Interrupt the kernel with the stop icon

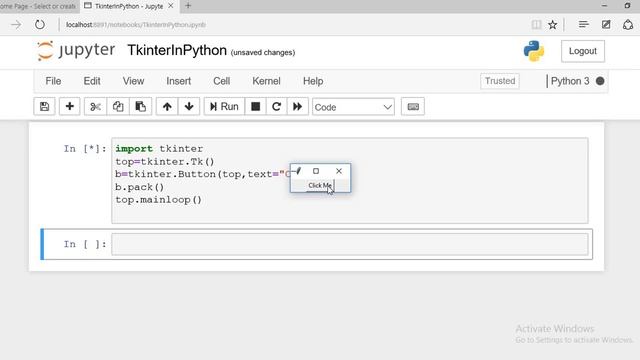click(x=256, y=107)
